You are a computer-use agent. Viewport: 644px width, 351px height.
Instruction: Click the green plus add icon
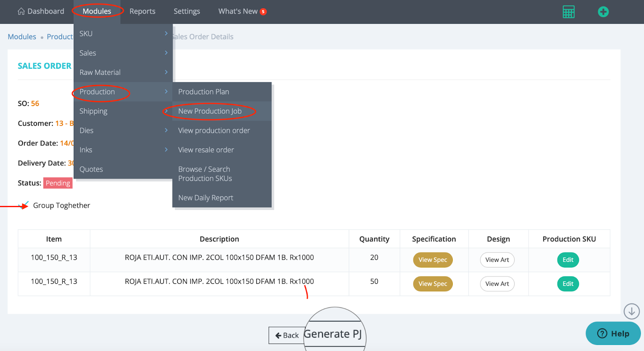click(x=603, y=12)
